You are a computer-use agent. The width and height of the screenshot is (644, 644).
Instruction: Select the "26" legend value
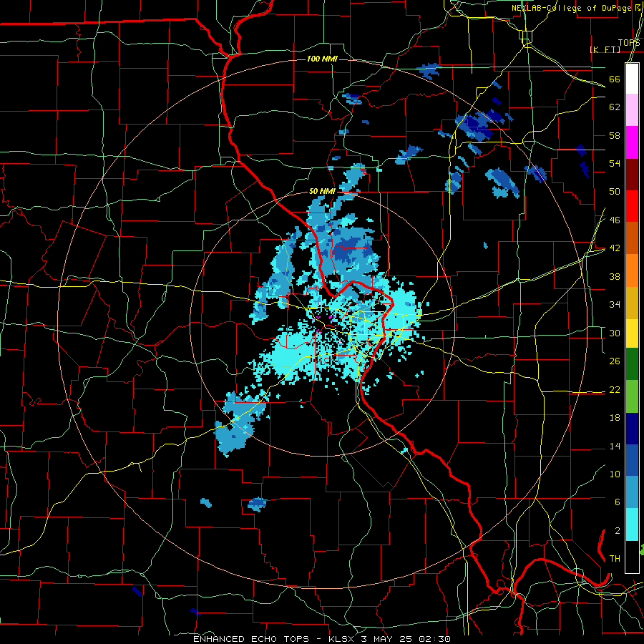(x=615, y=361)
